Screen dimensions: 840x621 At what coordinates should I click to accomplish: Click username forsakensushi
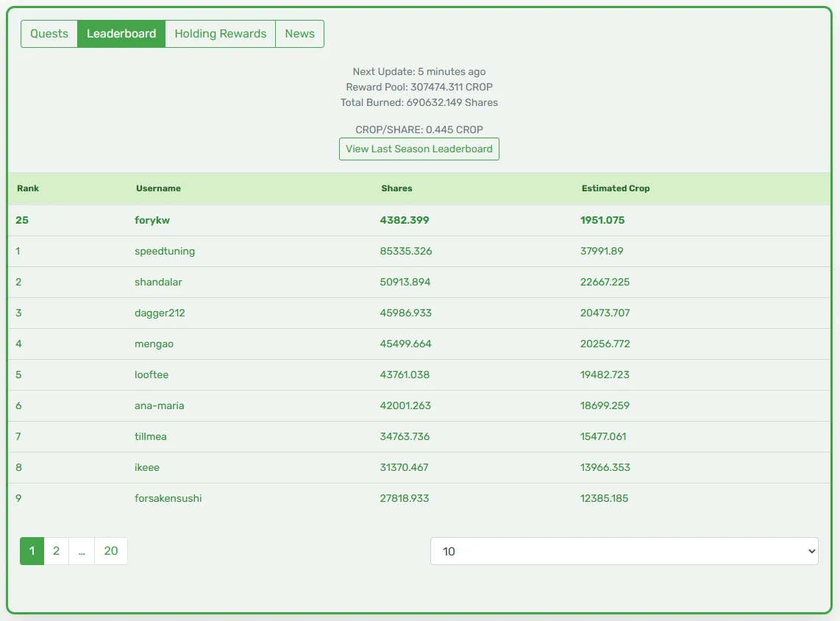pos(168,498)
